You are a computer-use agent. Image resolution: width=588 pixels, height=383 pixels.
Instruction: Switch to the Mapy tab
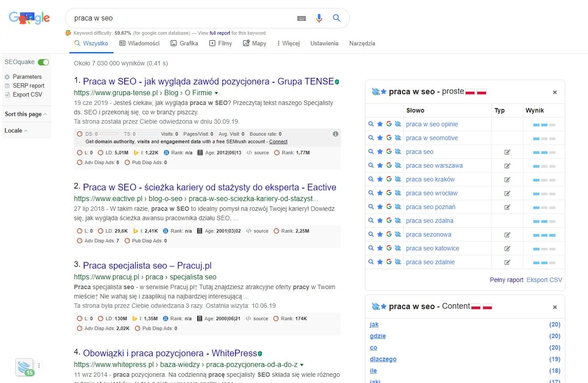(x=255, y=43)
